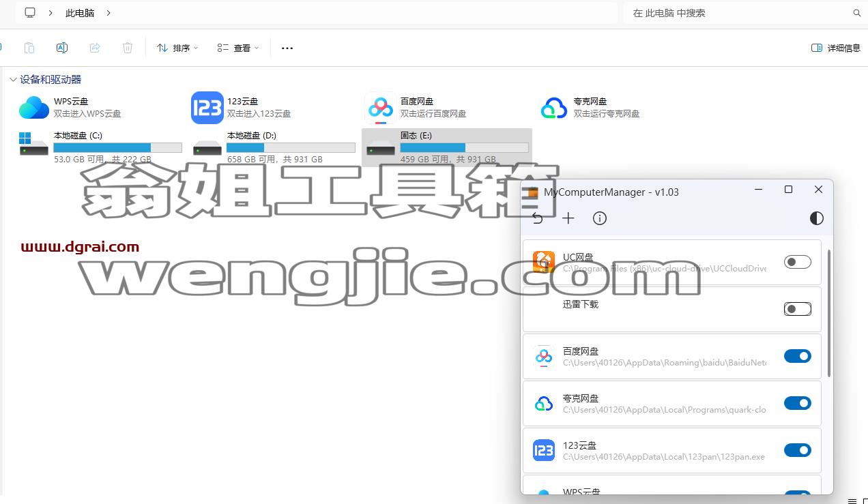Click the computer icon in address bar
The width and height of the screenshot is (868, 504).
[x=30, y=12]
